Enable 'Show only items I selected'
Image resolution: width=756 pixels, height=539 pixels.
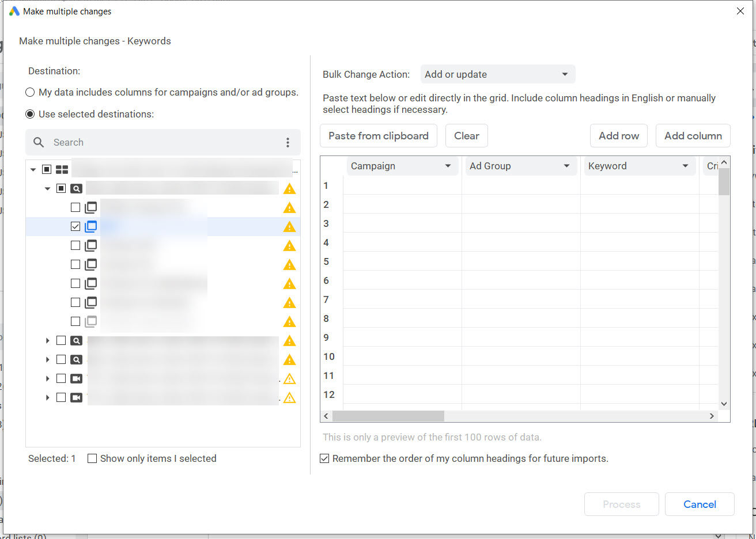[x=92, y=458]
